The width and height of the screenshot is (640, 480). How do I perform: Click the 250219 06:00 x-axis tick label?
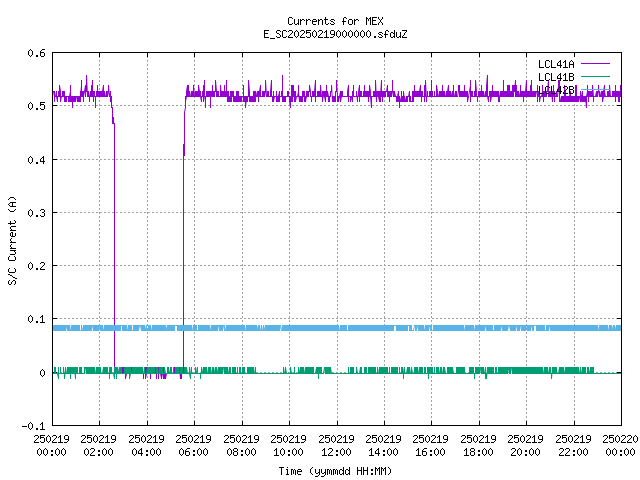[x=193, y=446]
